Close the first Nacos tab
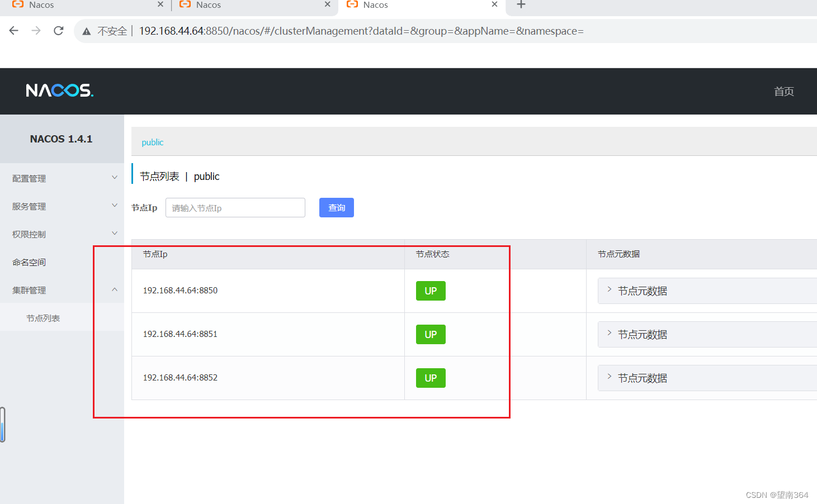This screenshot has width=817, height=504. coord(160,4)
